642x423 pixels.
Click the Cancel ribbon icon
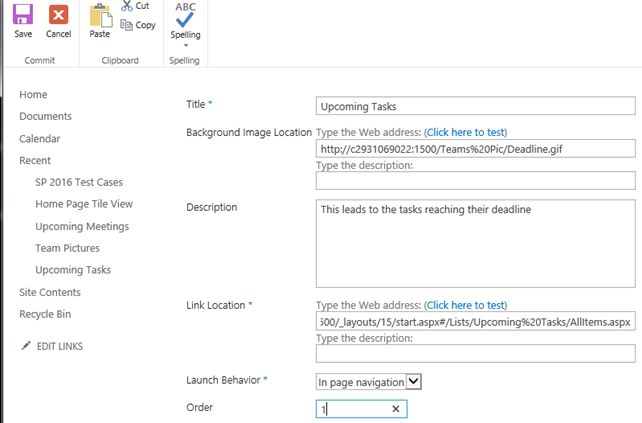[58, 17]
